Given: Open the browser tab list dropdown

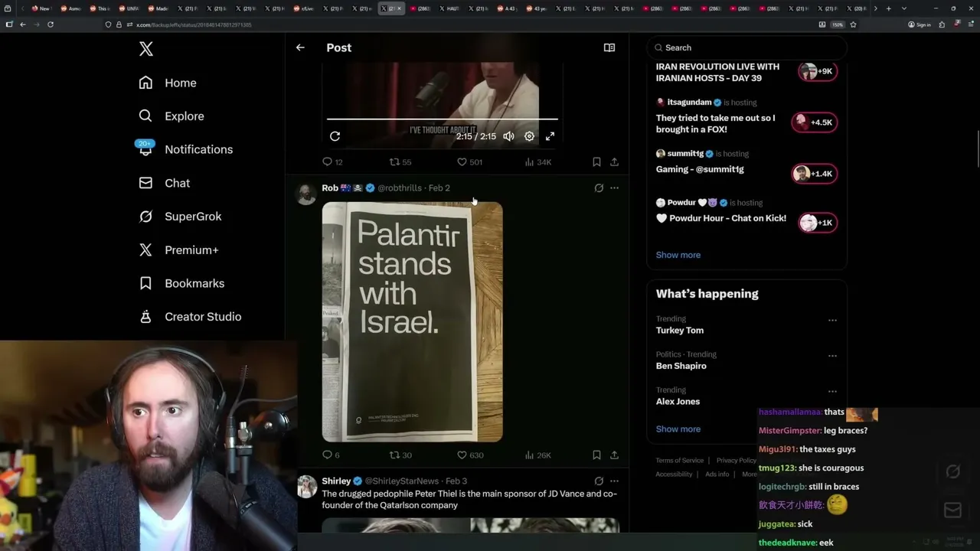Looking at the screenshot, I should [903, 8].
